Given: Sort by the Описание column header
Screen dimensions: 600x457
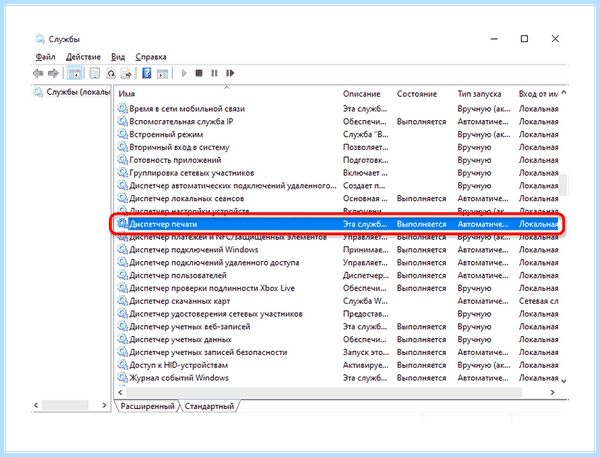Looking at the screenshot, I should [x=361, y=94].
